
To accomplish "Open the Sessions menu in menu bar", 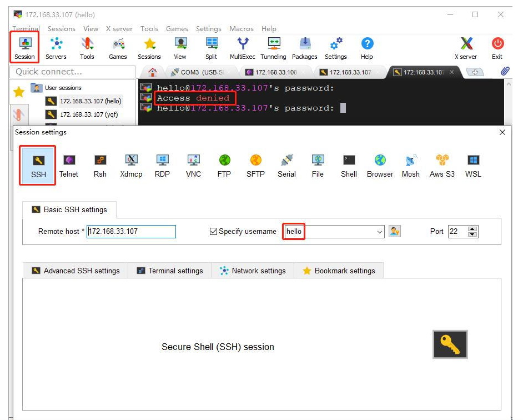I will (62, 29).
